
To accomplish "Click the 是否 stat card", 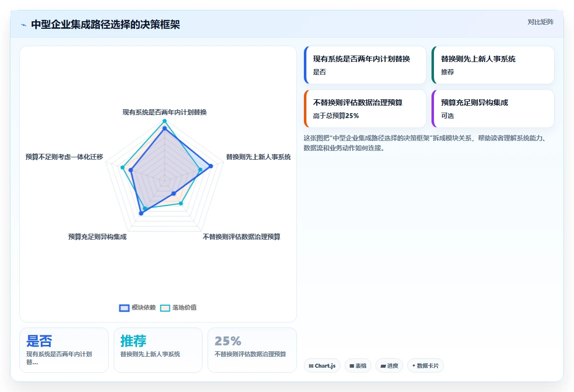I will tap(64, 350).
